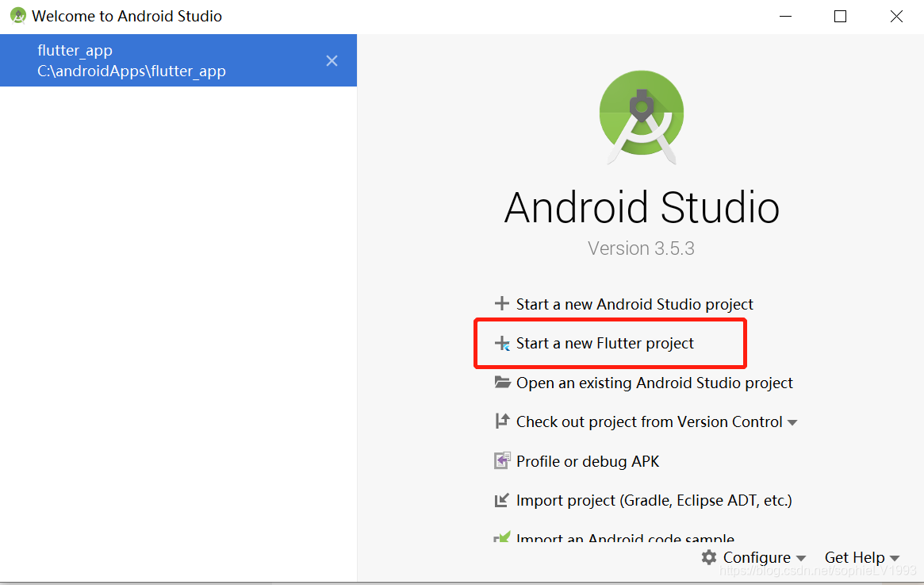Open an existing Android Studio project
The height and width of the screenshot is (585, 924).
(654, 383)
